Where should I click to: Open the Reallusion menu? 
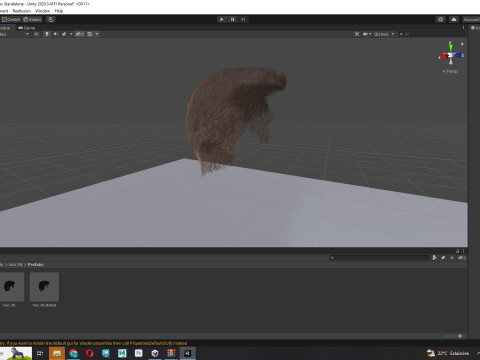22,11
